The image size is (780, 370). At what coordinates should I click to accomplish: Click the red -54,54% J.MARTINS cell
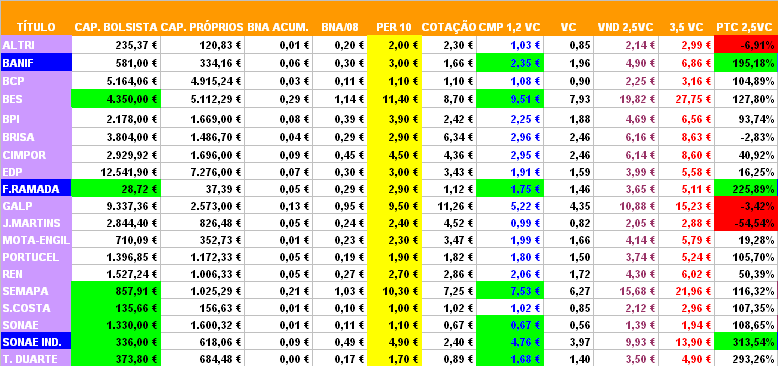coord(745,223)
